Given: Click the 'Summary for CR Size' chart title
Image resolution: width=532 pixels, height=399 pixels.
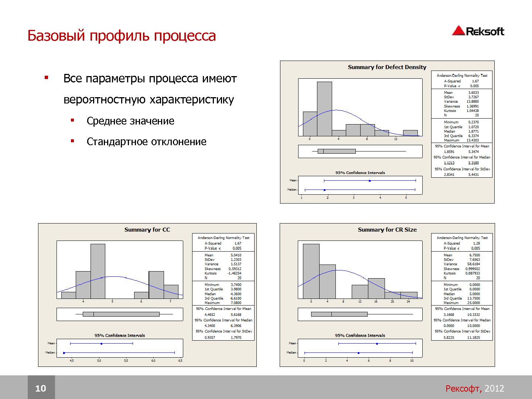Looking at the screenshot, I should [387, 230].
